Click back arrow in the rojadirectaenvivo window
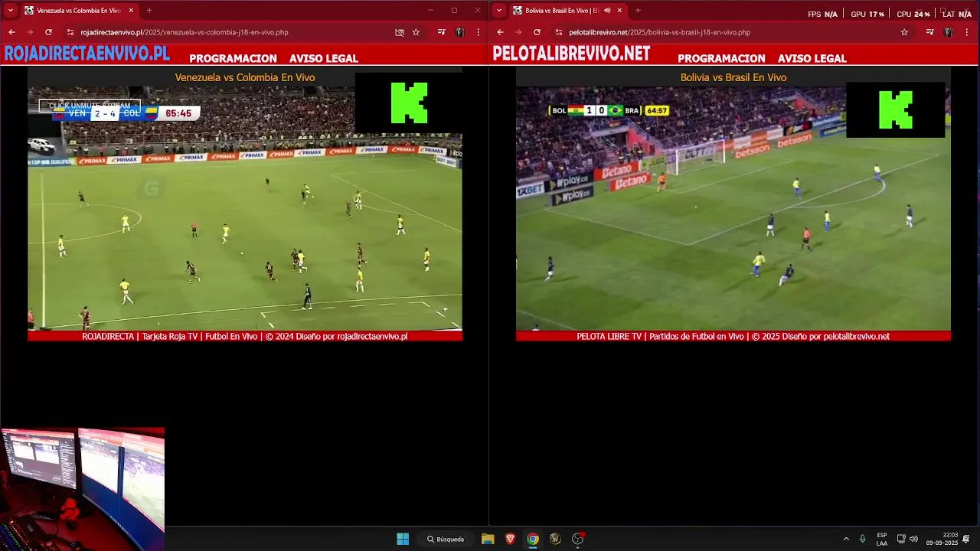Image resolution: width=980 pixels, height=551 pixels. point(11,32)
